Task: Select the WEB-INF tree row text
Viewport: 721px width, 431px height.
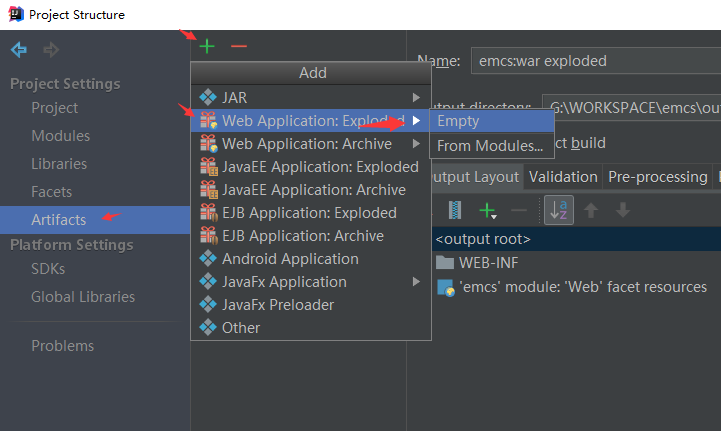Action: tap(488, 263)
